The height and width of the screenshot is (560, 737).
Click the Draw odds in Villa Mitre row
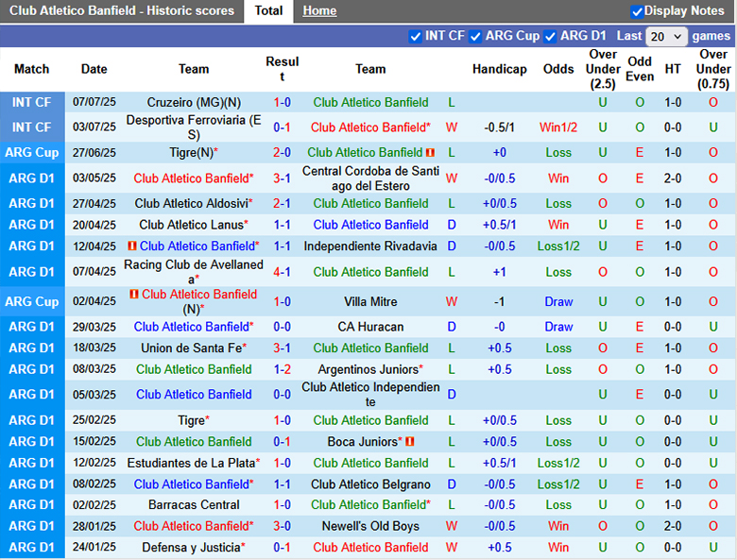pos(557,301)
